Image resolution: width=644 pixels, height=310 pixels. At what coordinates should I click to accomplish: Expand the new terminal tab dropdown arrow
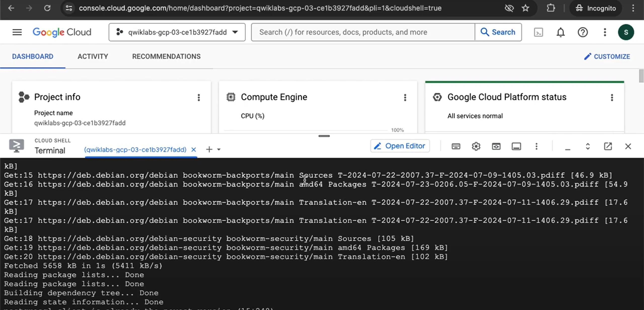(219, 150)
